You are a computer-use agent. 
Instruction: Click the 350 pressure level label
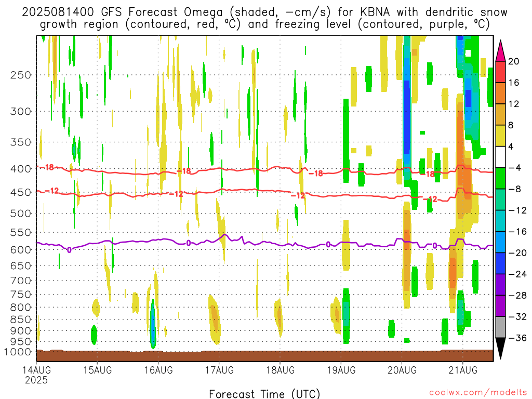[x=21, y=142]
